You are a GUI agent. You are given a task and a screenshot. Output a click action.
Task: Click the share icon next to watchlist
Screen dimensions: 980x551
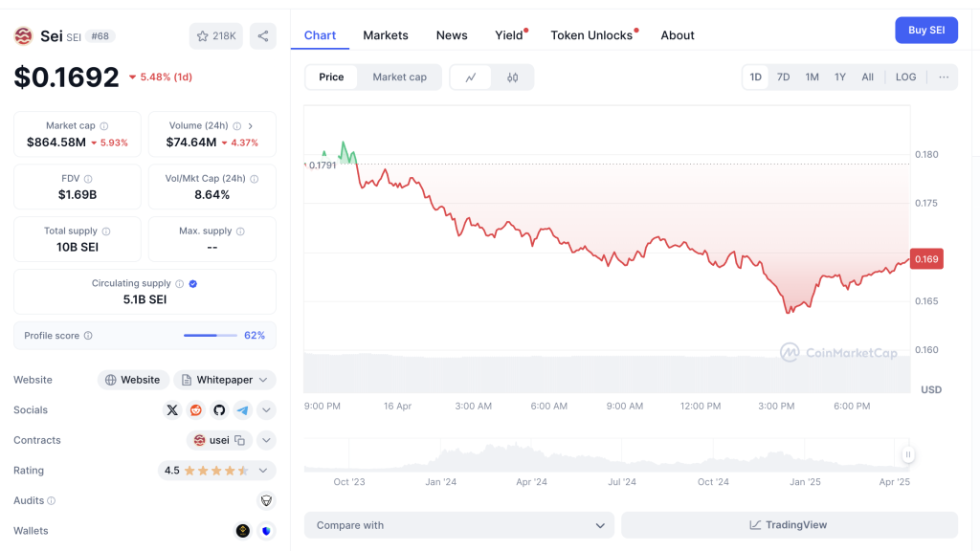tap(263, 36)
